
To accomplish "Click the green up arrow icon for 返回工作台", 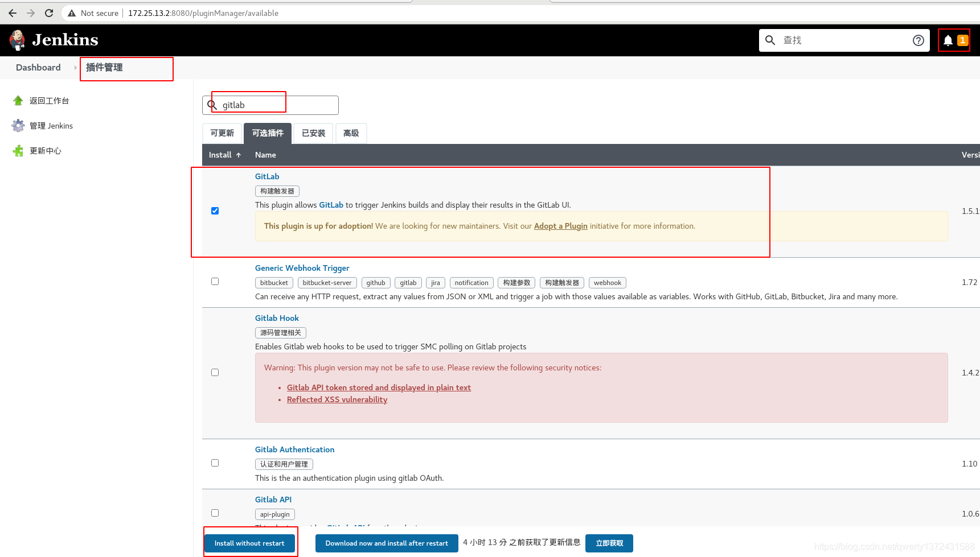I will click(x=18, y=101).
